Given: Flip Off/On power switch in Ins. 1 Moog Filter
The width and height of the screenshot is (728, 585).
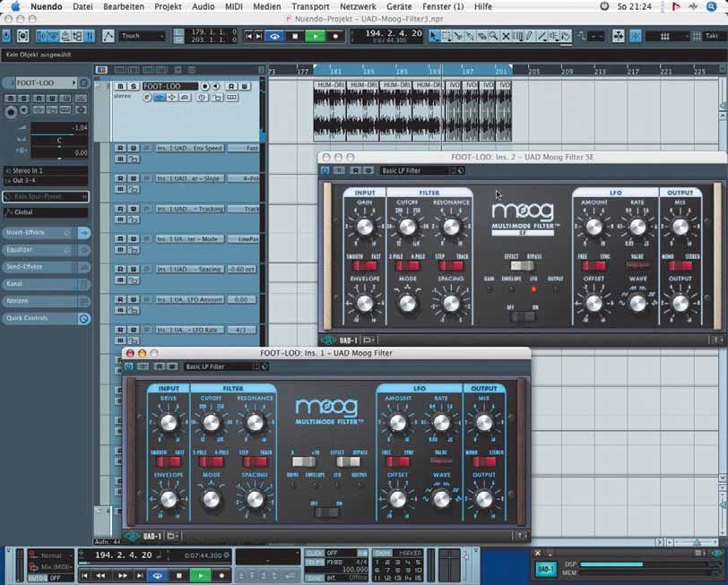Looking at the screenshot, I should tap(326, 512).
